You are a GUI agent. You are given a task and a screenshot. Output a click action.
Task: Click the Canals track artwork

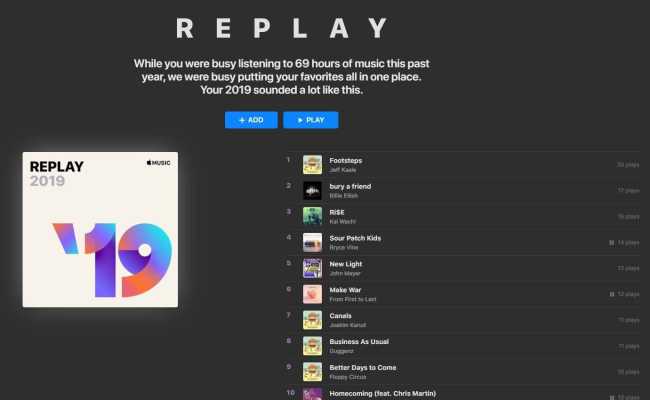(312, 320)
